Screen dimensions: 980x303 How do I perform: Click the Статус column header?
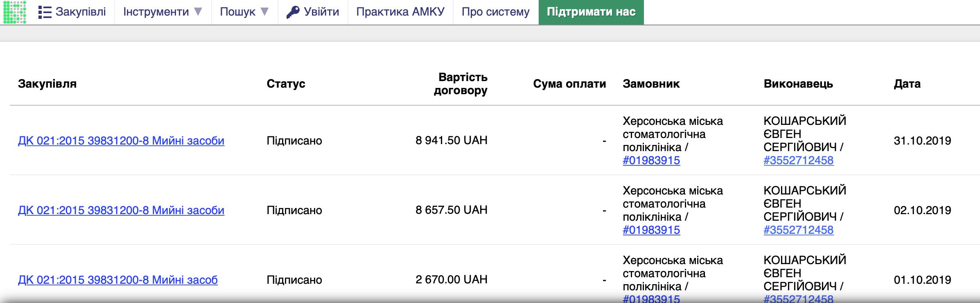(x=286, y=84)
